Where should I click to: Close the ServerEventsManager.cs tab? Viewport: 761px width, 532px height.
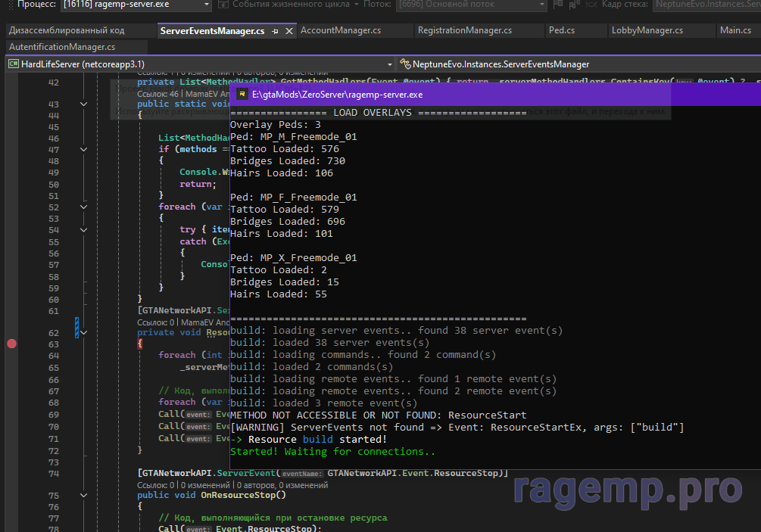tap(288, 31)
